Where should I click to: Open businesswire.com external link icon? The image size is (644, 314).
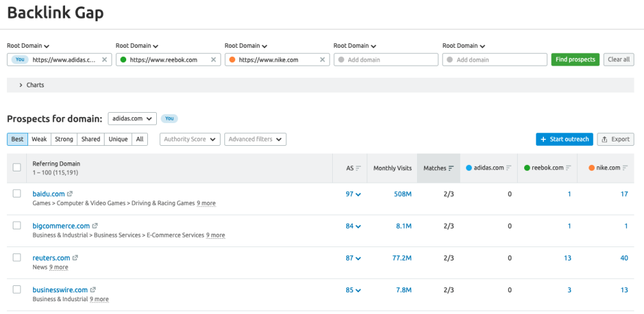point(93,290)
